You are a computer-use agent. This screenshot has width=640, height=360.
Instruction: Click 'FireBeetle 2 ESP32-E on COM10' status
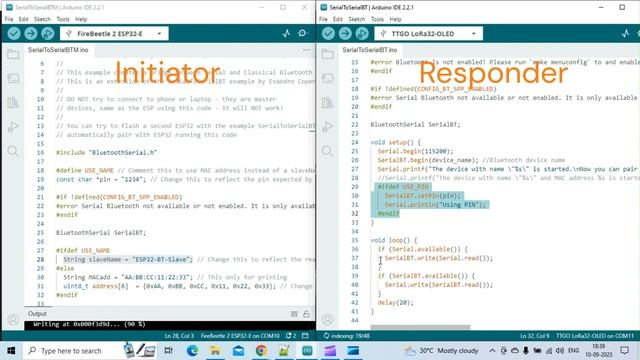coord(240,336)
